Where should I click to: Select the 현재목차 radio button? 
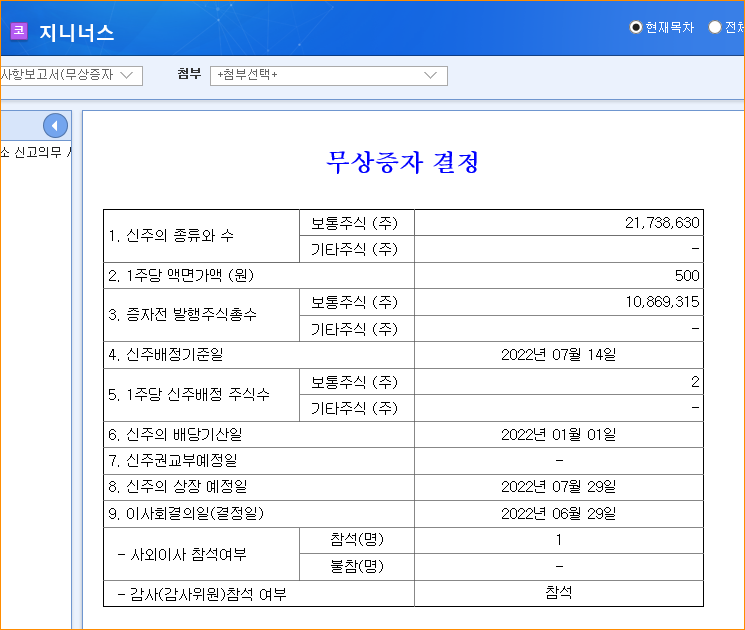point(635,28)
